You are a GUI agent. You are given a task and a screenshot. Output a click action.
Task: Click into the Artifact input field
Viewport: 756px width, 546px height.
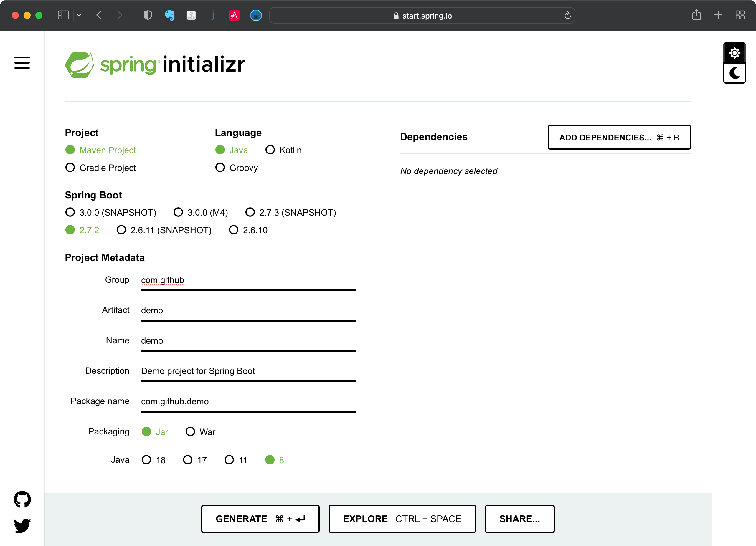248,310
